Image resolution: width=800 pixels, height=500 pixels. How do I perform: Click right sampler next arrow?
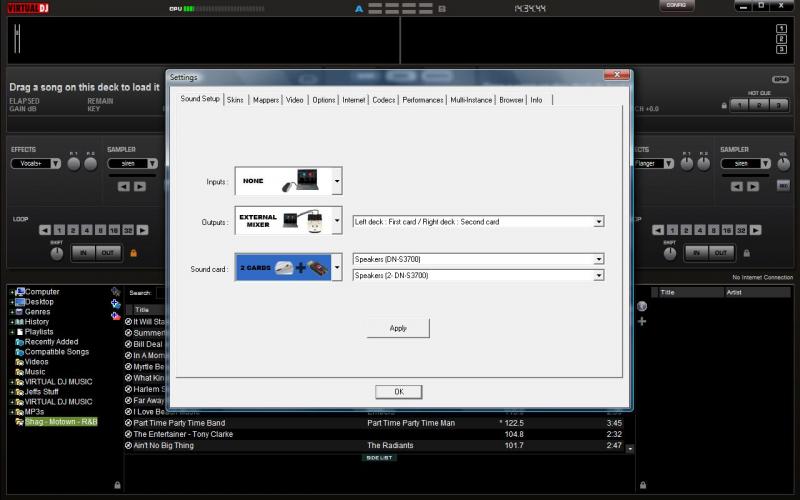point(753,186)
